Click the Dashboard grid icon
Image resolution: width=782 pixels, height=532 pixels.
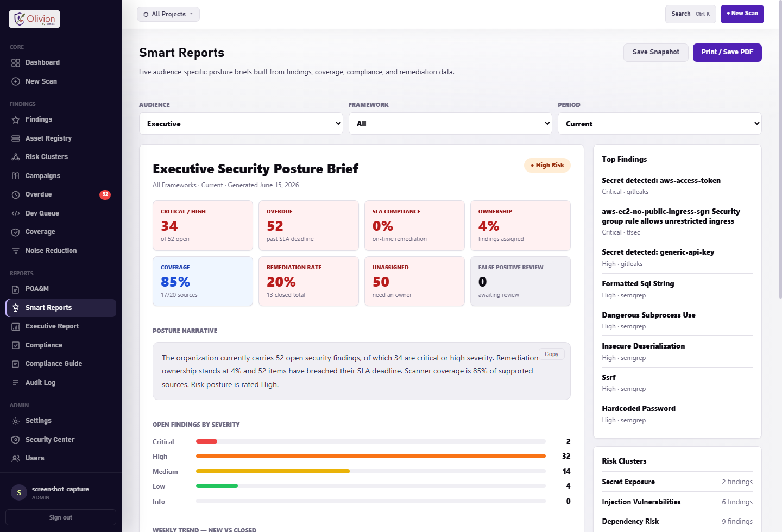16,62
